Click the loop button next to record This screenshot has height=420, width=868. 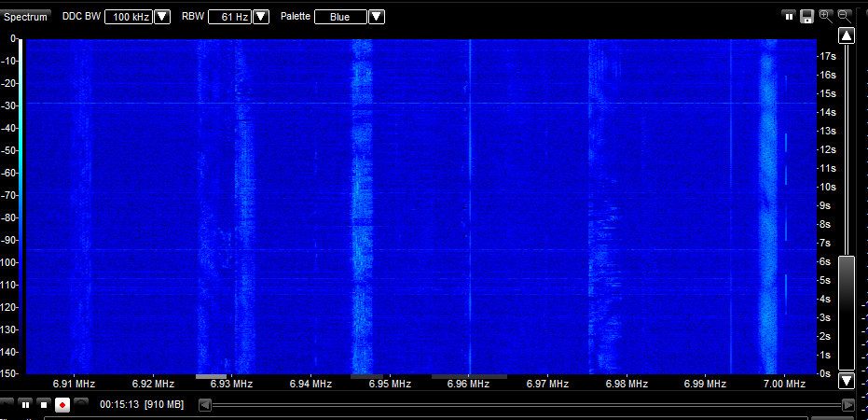pos(81,404)
